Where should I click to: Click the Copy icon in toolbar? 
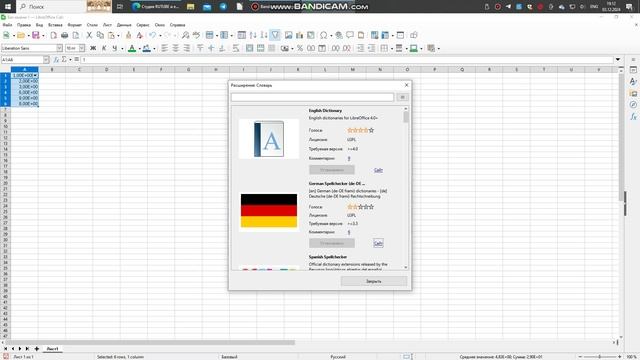pyautogui.click(x=100, y=35)
